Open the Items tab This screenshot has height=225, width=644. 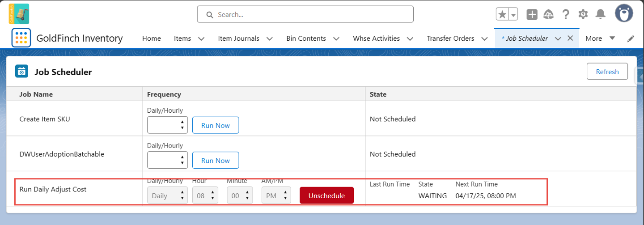coord(182,38)
